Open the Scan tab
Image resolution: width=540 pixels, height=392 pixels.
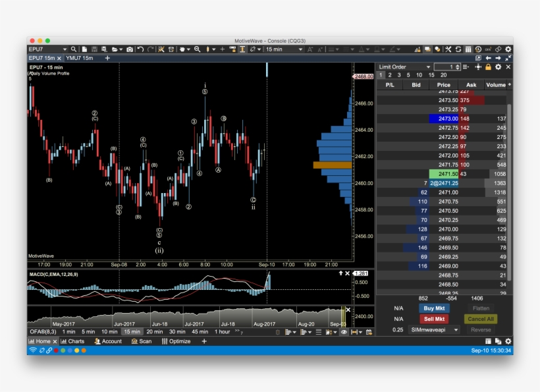[x=141, y=341]
